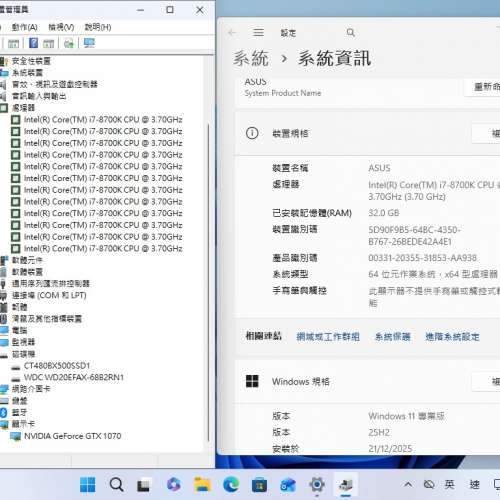Collapse the Windows 規格 section header
Image resolution: width=500 pixels, height=500 pixels.
coord(367,381)
